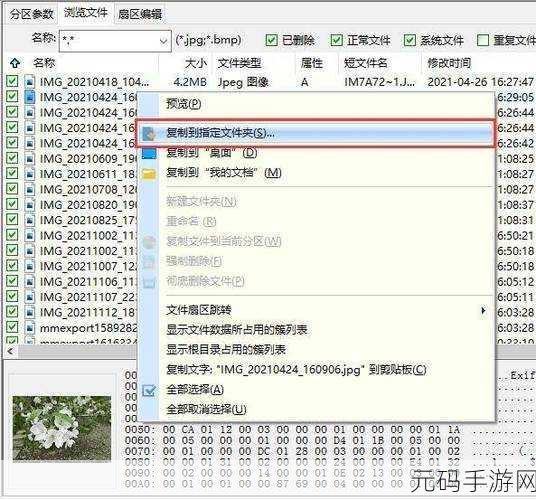Select file row IMG_20210820_19
The image size is (536, 500).
tap(88, 205)
